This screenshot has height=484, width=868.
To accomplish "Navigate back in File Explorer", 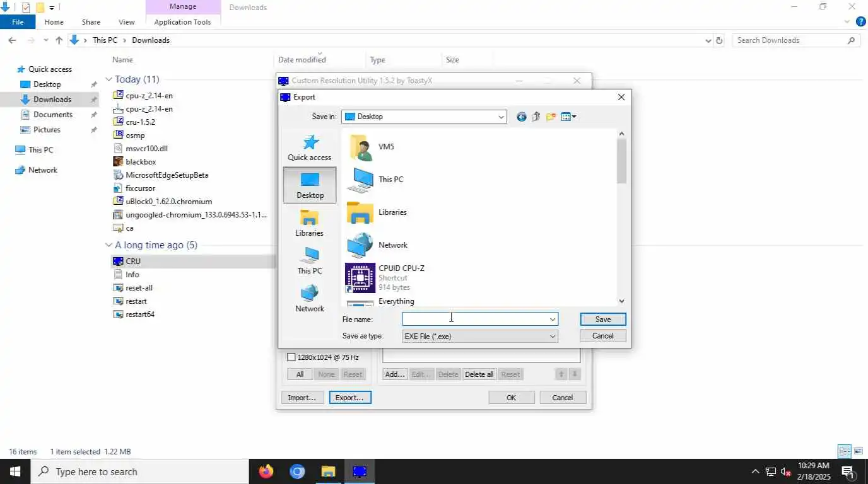I will tap(12, 40).
